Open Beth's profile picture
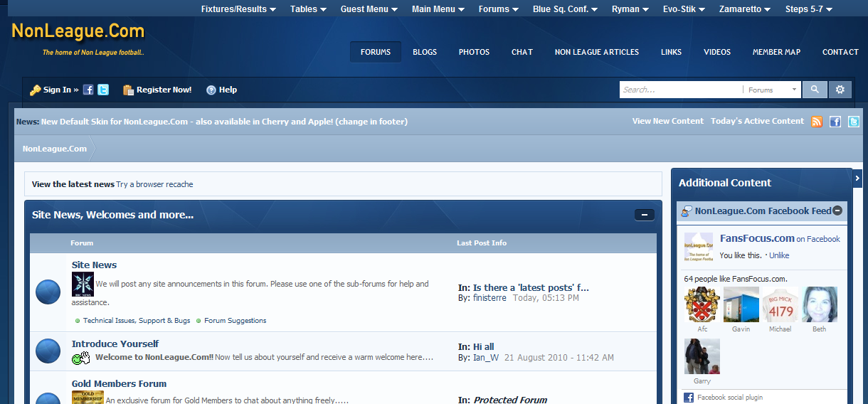868x404 pixels. tap(820, 304)
